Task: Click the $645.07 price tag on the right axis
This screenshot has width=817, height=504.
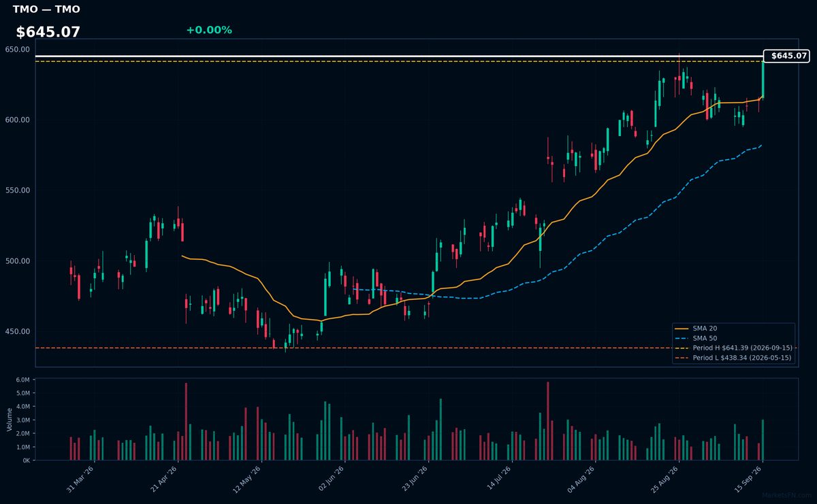Action: (x=787, y=56)
